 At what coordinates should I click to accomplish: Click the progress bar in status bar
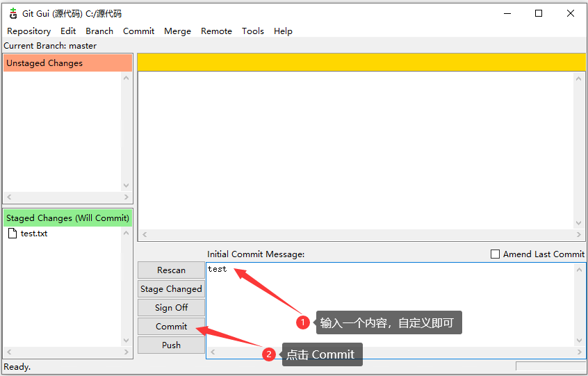[x=551, y=366]
